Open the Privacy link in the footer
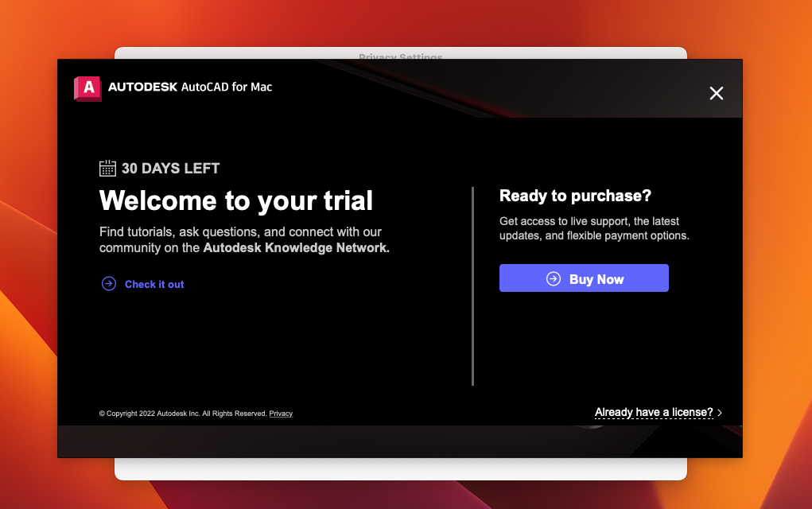 pos(281,414)
